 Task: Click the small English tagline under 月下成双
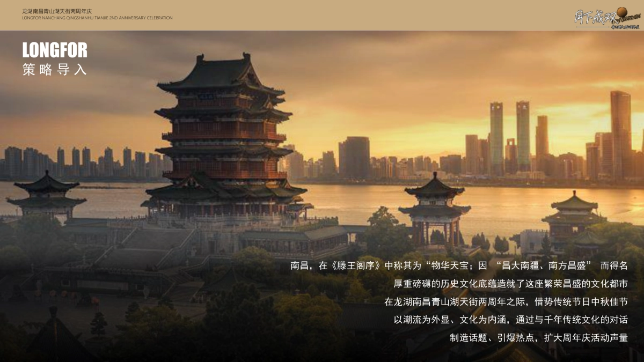point(625,26)
